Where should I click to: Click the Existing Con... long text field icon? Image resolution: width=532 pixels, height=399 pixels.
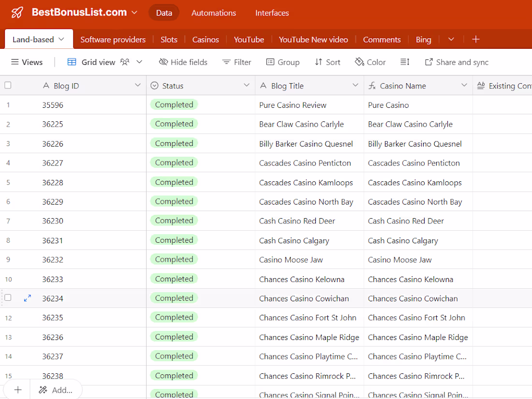481,86
